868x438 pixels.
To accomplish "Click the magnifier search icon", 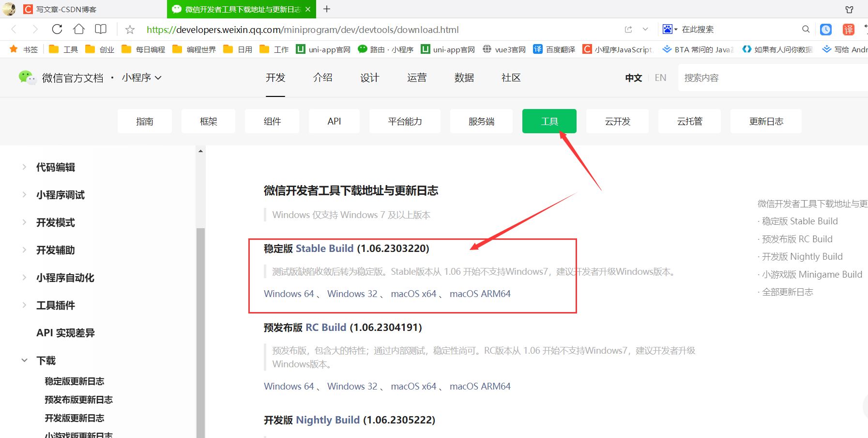I will pyautogui.click(x=806, y=29).
